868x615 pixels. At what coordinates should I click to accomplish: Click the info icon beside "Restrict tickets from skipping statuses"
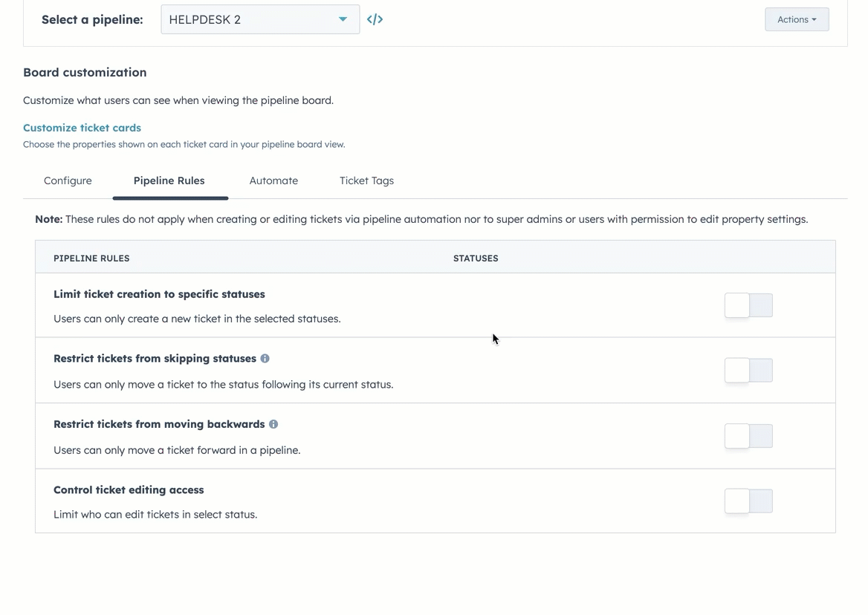265,358
